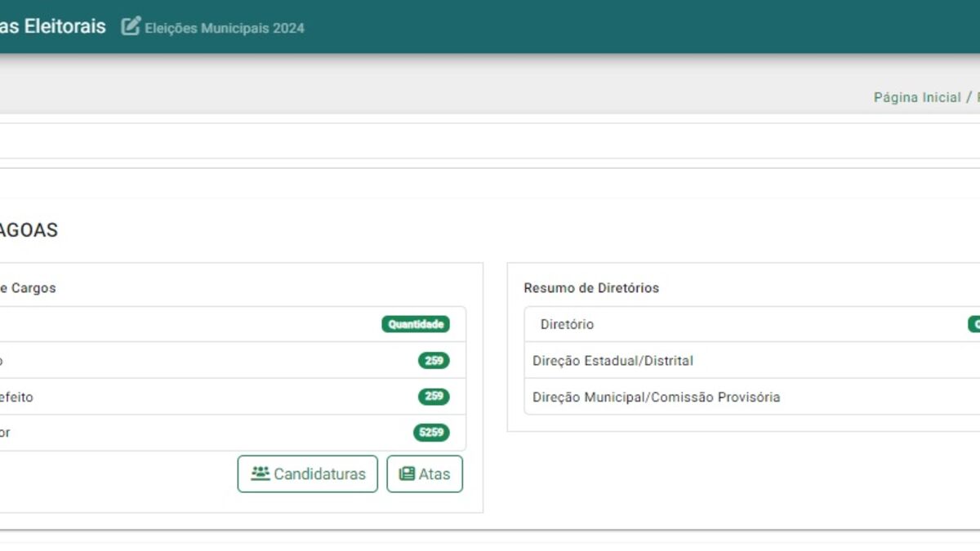980x551 pixels.
Task: Click the edit icon beside Eleições Municipais 2024
Action: click(131, 26)
